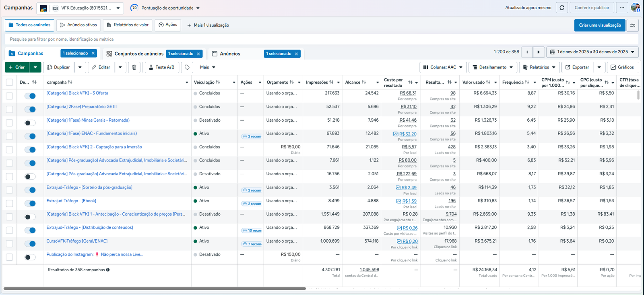Click the search filter input field

pos(321,39)
